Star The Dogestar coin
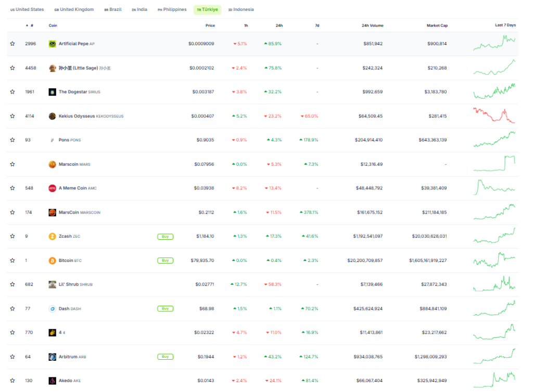 pos(12,92)
